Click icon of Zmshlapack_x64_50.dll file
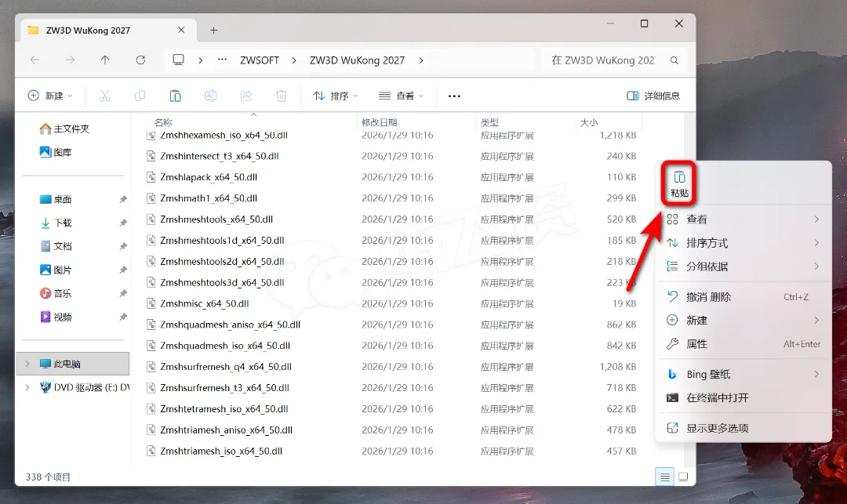847x504 pixels. click(x=151, y=177)
